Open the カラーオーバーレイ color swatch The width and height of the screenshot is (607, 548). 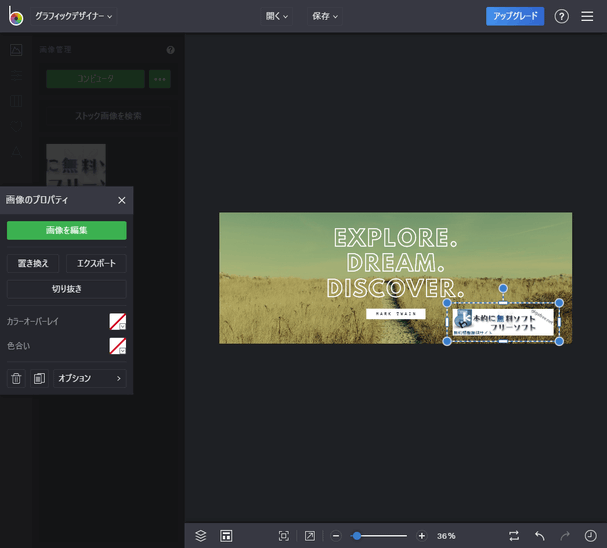point(118,321)
